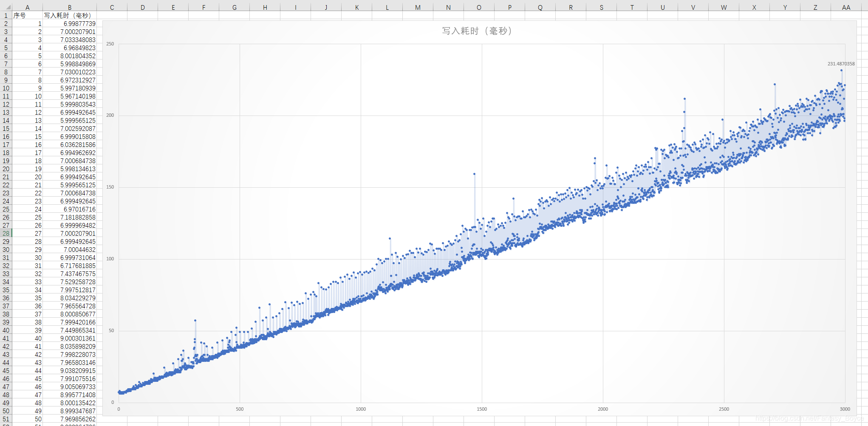The width and height of the screenshot is (868, 426).
Task: Click x-axis label 500
Action: (240, 409)
